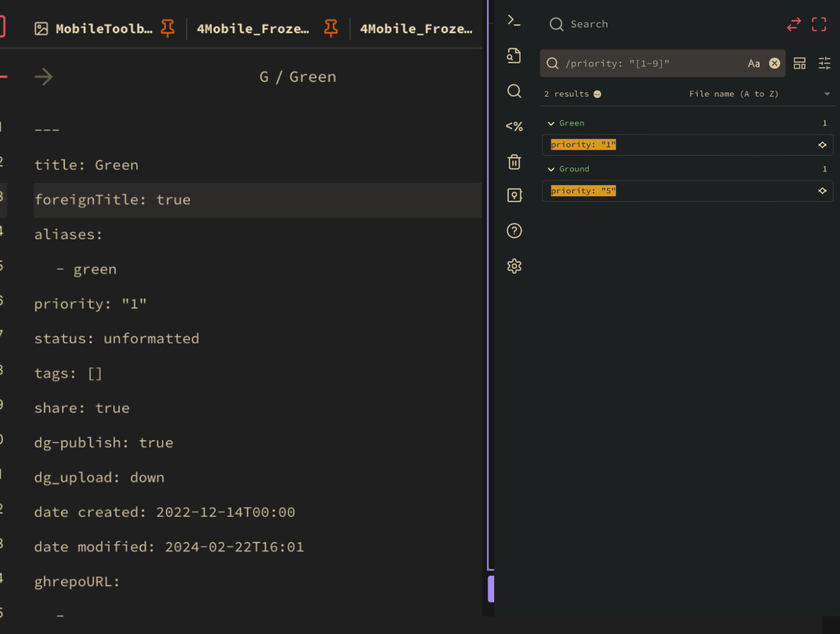
Task: Click the red fullscreen brackets icon
Action: tap(819, 24)
